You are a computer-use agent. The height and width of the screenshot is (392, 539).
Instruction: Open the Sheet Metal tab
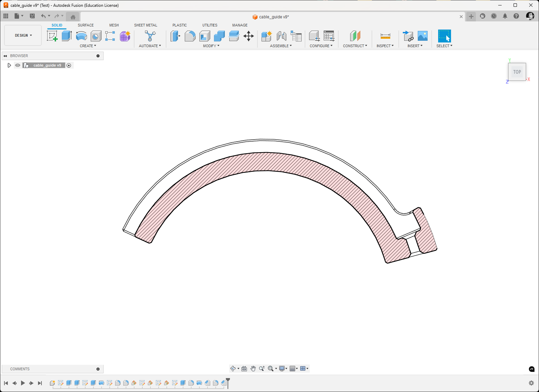tap(146, 25)
